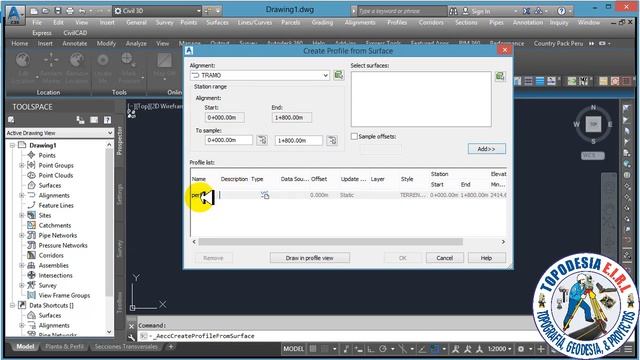
Task: Click the Autodesk application menu logo
Action: (15, 15)
